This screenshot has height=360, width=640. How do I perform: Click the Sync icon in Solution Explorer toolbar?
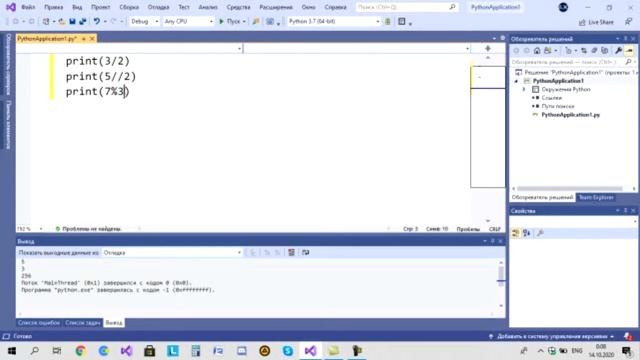coord(584,51)
